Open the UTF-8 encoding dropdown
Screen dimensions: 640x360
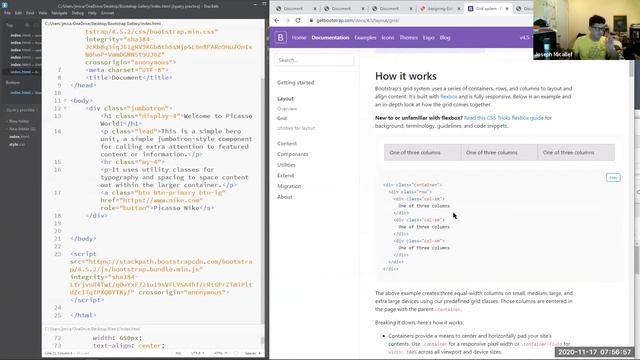click(198, 353)
